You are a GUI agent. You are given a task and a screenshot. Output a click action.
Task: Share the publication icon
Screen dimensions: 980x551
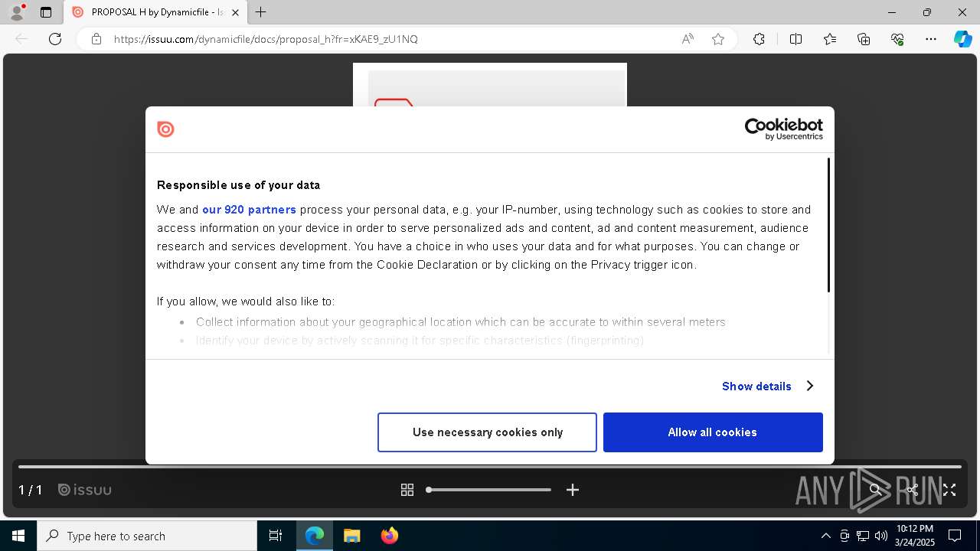(x=913, y=490)
